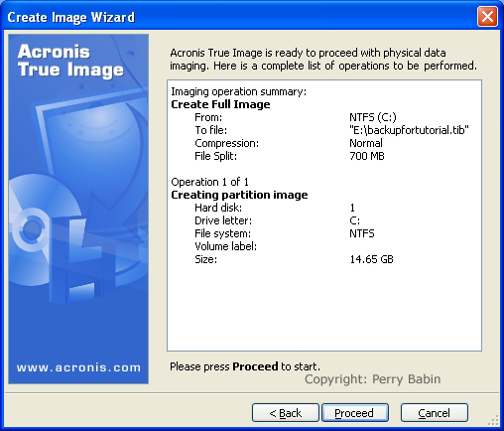The width and height of the screenshot is (504, 431).
Task: Close the wizard with the red X
Action: tap(487, 16)
